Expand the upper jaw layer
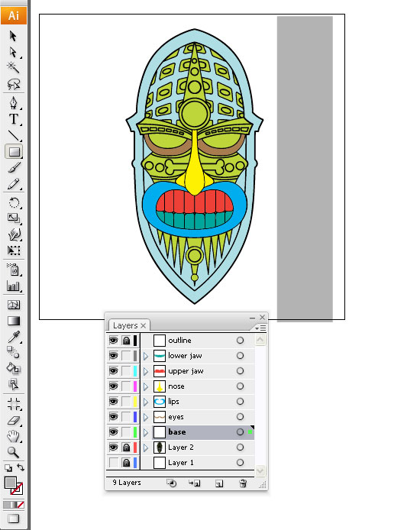The image size is (420, 530). [146, 371]
